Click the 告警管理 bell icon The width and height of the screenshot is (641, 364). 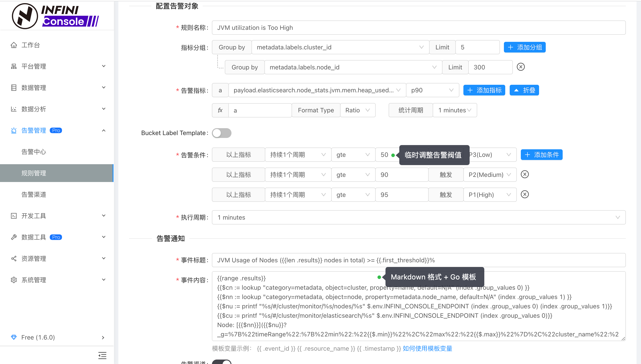[14, 130]
